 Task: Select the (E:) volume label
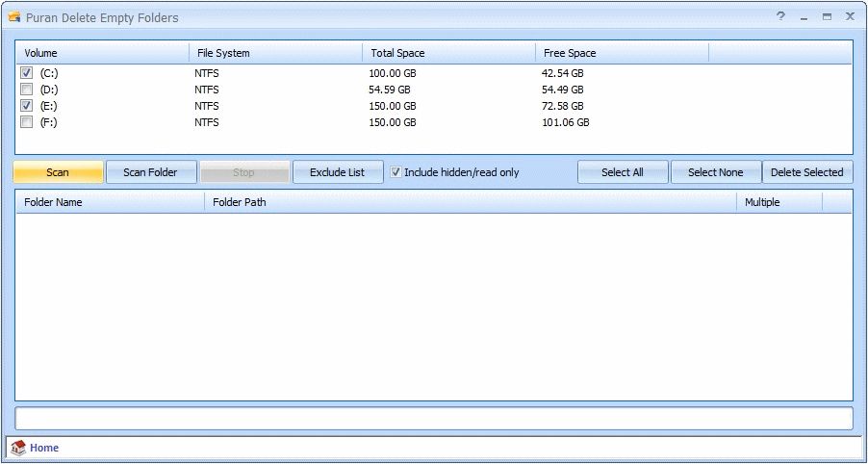pos(49,106)
